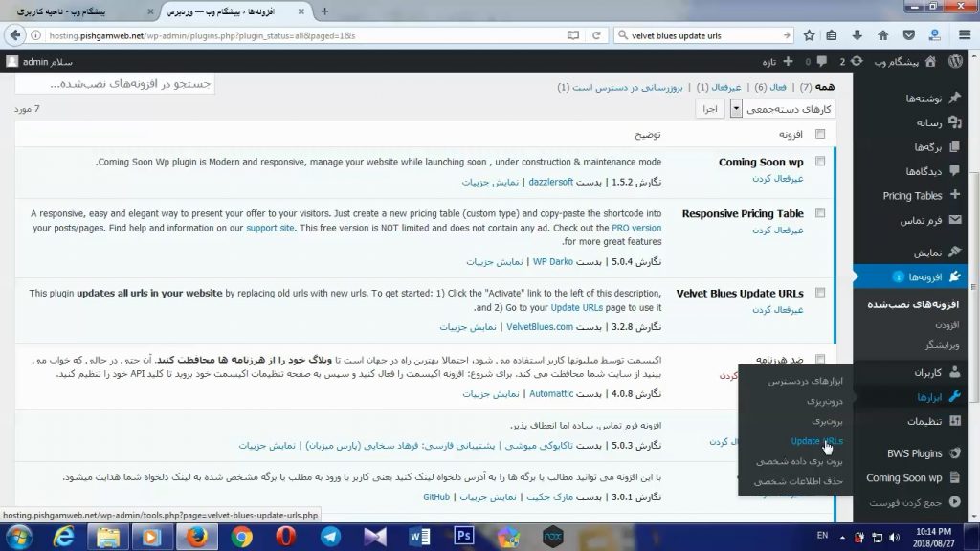
Task: Open the bookmarks library list icon
Action: tap(832, 35)
